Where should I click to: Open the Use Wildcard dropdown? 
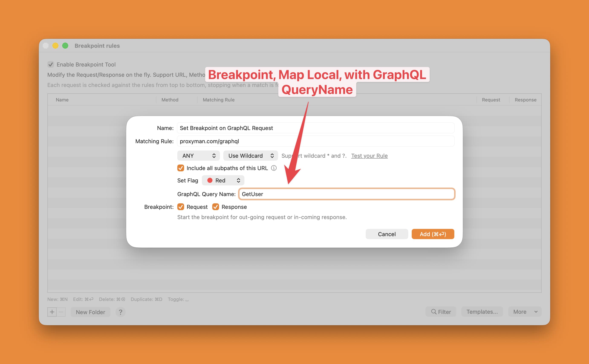pyautogui.click(x=250, y=156)
